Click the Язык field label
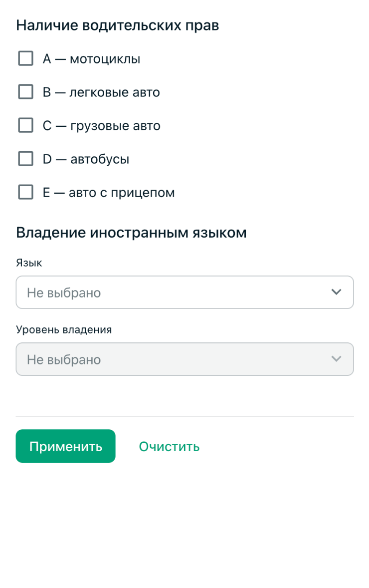 pyautogui.click(x=29, y=263)
